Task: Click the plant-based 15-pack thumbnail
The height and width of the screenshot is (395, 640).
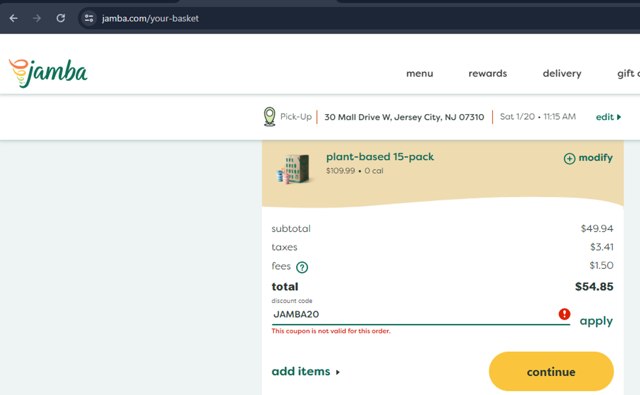Action: point(293,169)
